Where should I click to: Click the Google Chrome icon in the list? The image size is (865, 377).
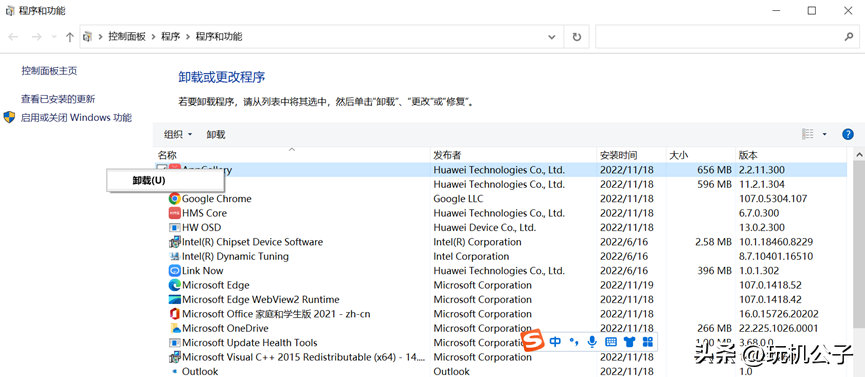(x=175, y=199)
